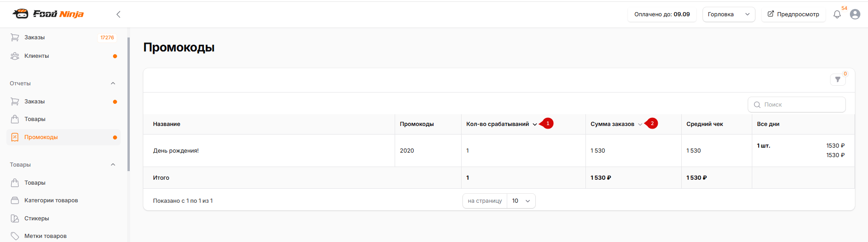Sort by Кол-во срабатываний column

501,124
